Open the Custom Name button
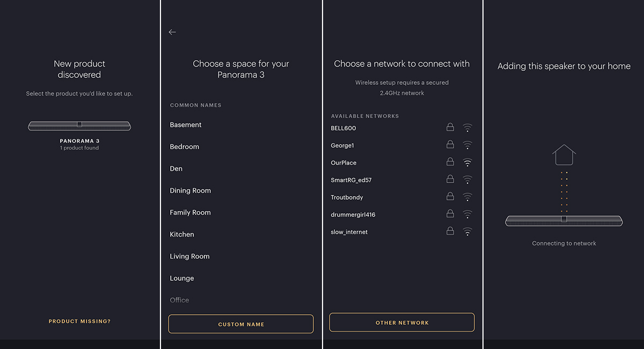The width and height of the screenshot is (644, 349). coord(241,324)
